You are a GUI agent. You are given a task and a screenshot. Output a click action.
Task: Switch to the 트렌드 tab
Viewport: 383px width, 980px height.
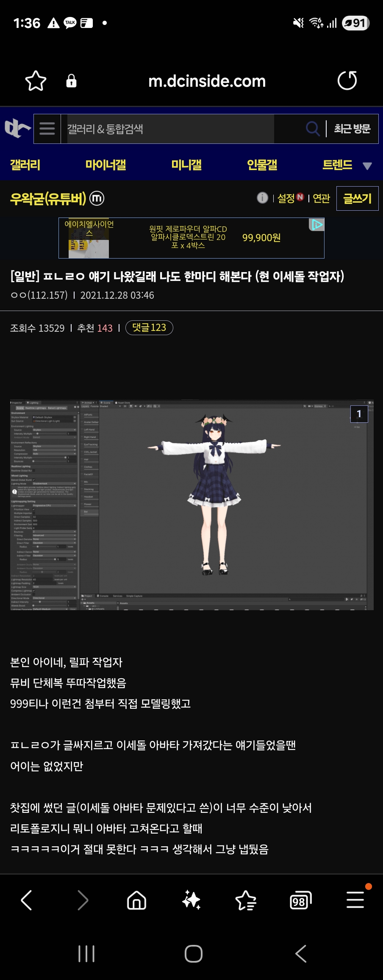pyautogui.click(x=337, y=165)
